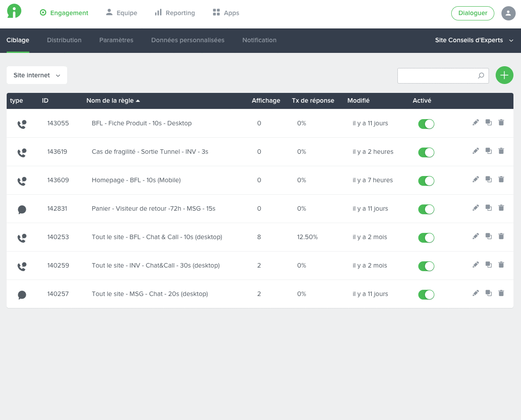The height and width of the screenshot is (420, 521).
Task: Delete rule Panier - Visiteur de retour
Action: (x=501, y=208)
